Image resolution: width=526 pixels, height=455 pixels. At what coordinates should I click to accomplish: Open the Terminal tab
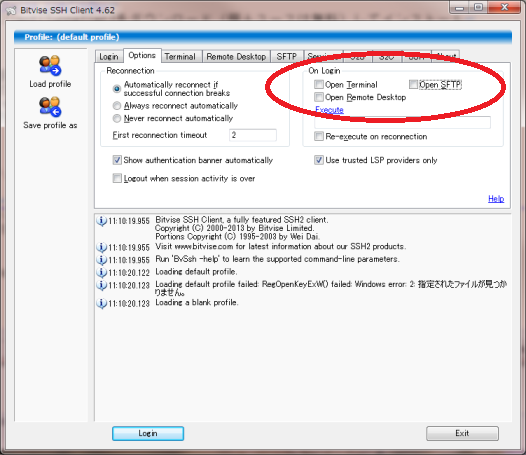click(180, 57)
